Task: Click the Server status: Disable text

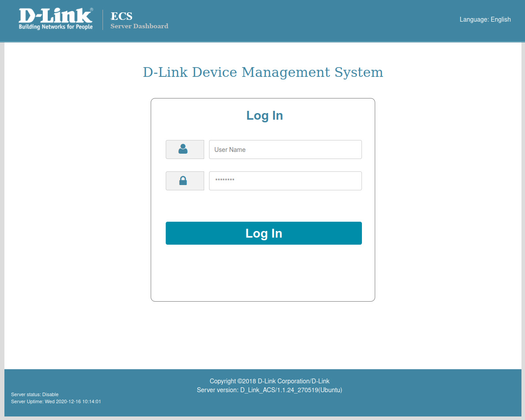Action: coord(35,394)
